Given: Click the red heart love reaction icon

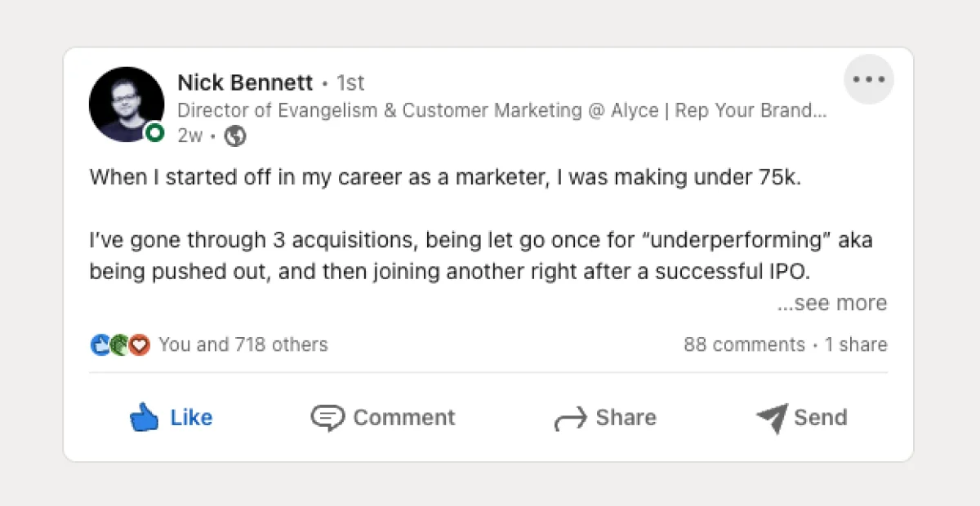Looking at the screenshot, I should (x=139, y=344).
